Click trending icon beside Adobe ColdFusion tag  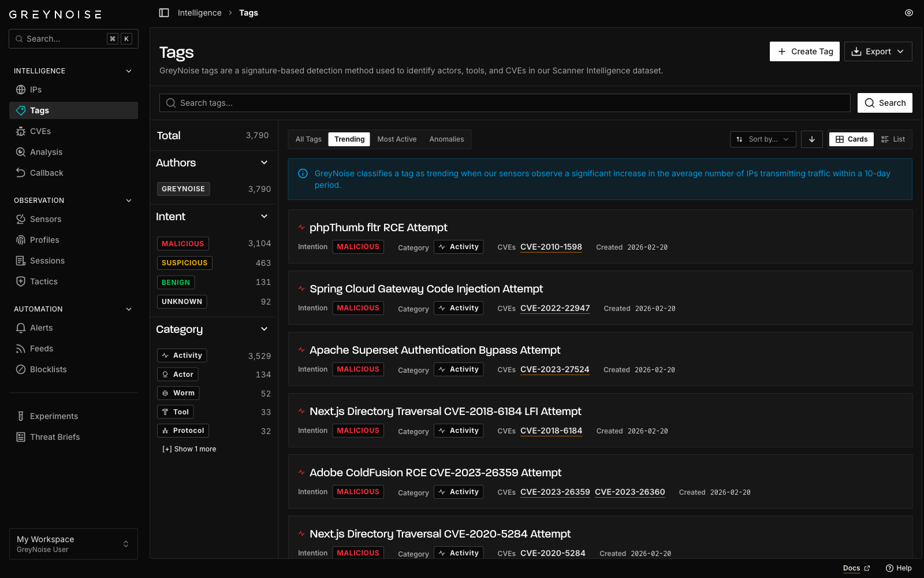301,472
